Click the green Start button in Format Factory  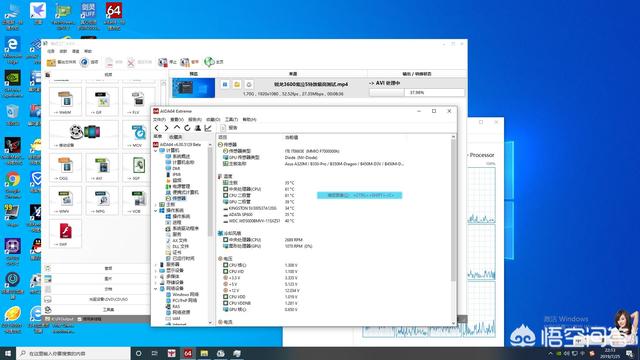[x=213, y=62]
